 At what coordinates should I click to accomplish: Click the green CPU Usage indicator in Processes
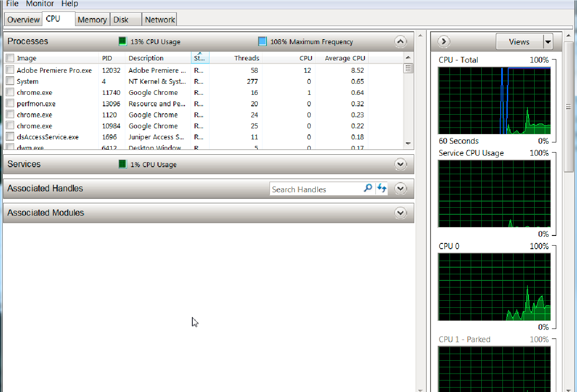coord(123,41)
